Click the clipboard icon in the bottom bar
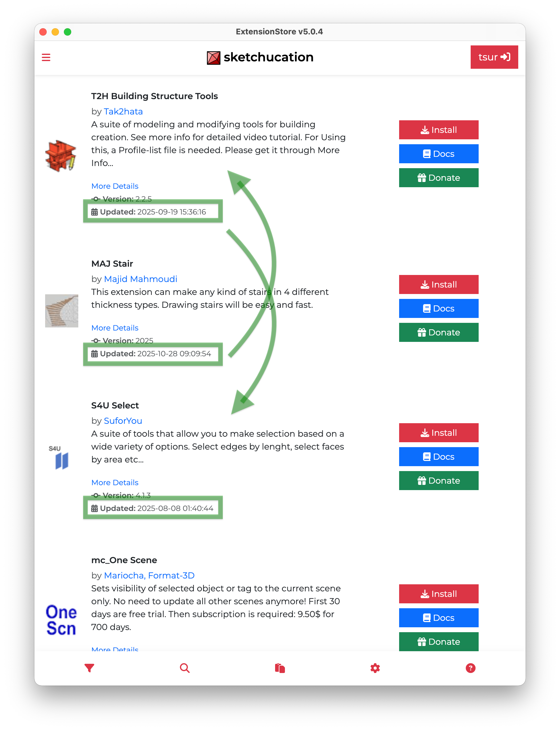This screenshot has height=731, width=560. 280,668
